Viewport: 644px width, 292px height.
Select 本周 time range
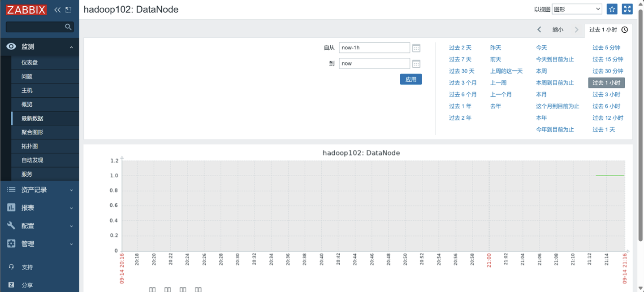pos(541,71)
